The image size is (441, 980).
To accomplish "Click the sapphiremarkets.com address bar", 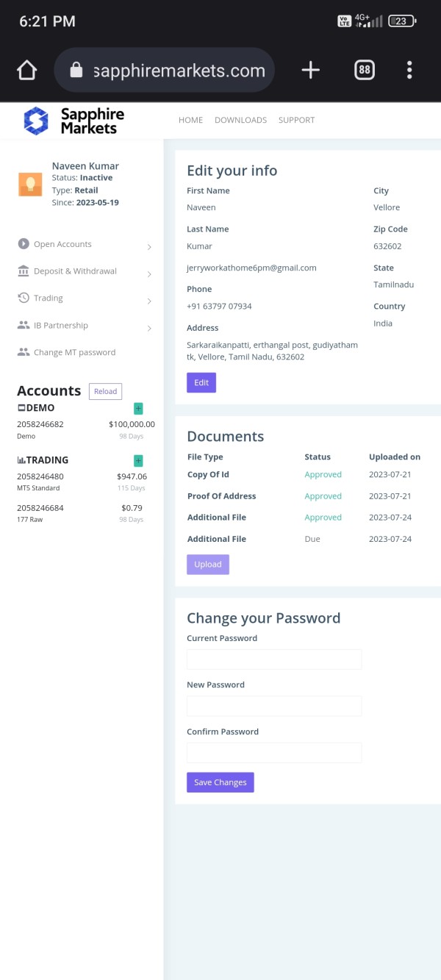I will point(165,70).
